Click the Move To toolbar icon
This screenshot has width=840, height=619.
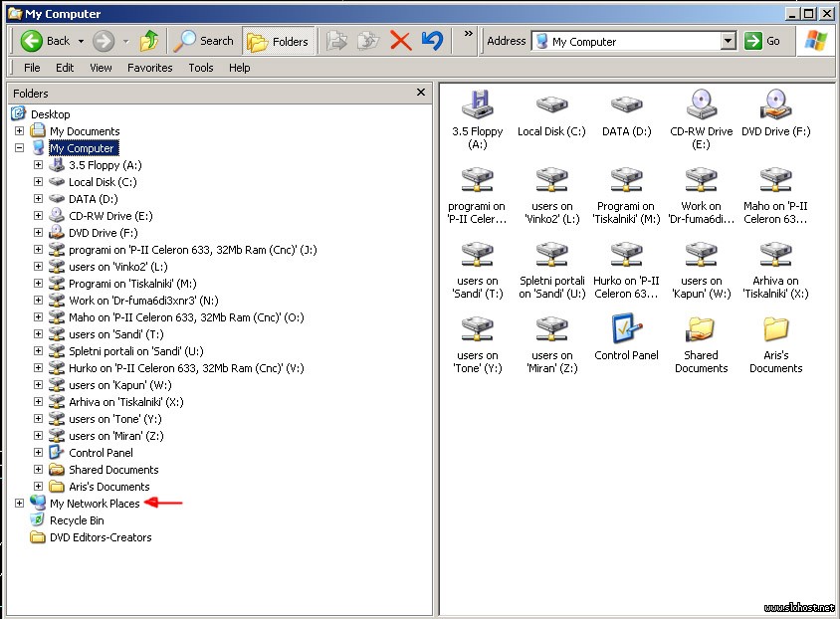[x=337, y=41]
